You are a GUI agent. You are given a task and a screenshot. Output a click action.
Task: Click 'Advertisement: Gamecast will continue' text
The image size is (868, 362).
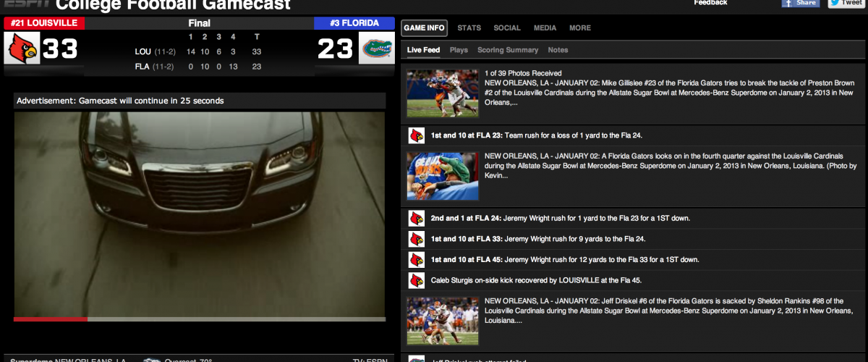[120, 101]
